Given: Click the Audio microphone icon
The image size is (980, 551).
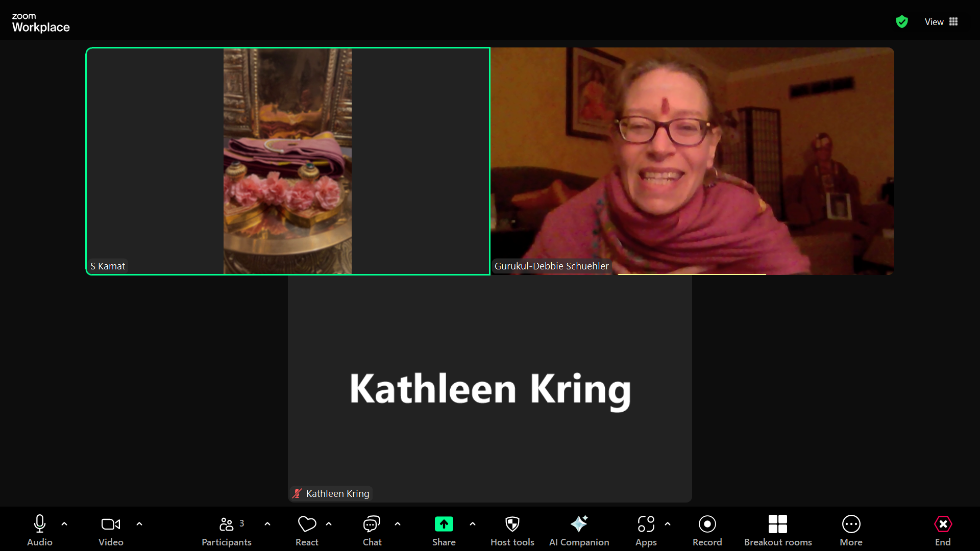Looking at the screenshot, I should pos(40,524).
